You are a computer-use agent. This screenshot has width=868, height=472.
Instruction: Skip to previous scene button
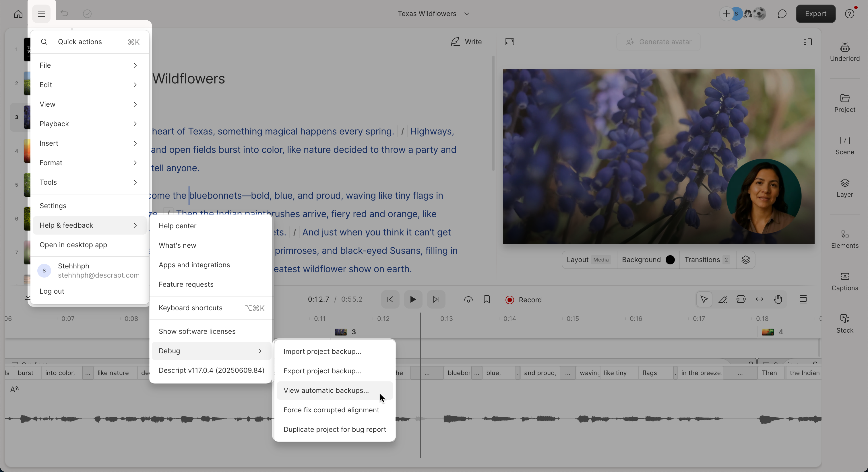[x=390, y=299]
